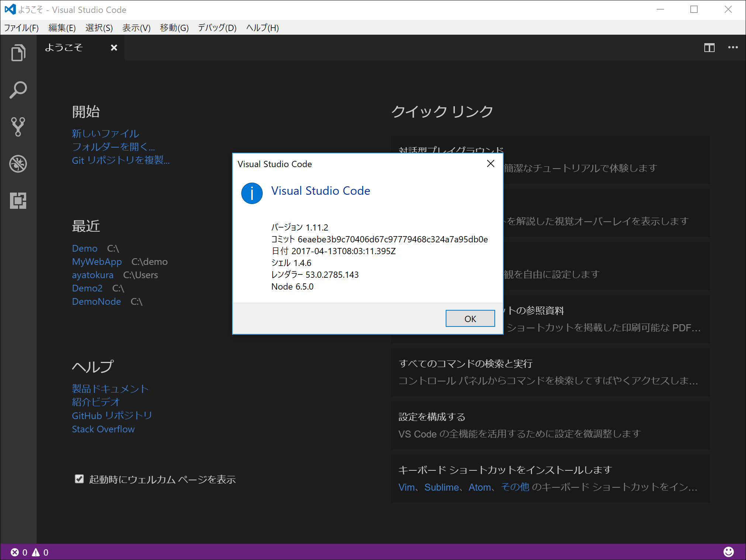The height and width of the screenshot is (560, 746).
Task: Open the ヘルプ(H) menu
Action: click(262, 28)
